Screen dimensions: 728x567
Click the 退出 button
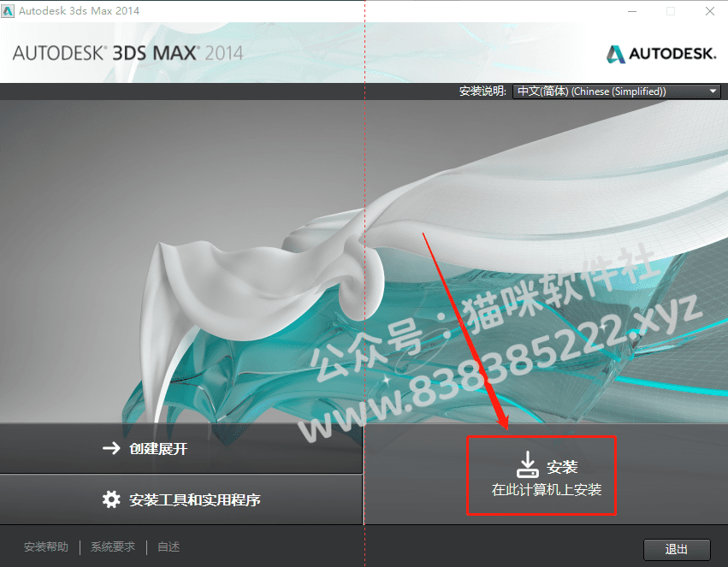[x=677, y=549]
